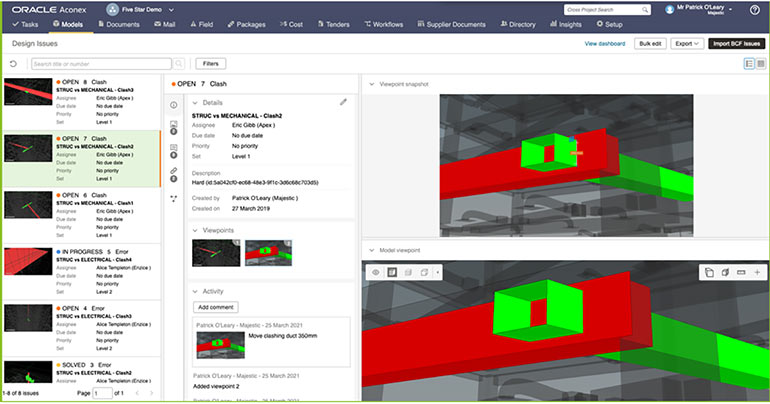The image size is (770, 404).
Task: Open the comments side tab
Action: tap(173, 151)
